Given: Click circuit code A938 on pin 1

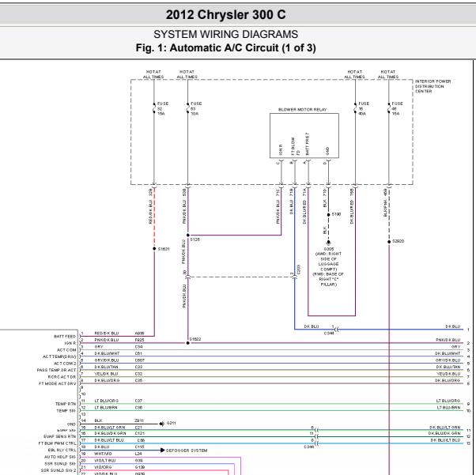Looking at the screenshot, I should (139, 334).
